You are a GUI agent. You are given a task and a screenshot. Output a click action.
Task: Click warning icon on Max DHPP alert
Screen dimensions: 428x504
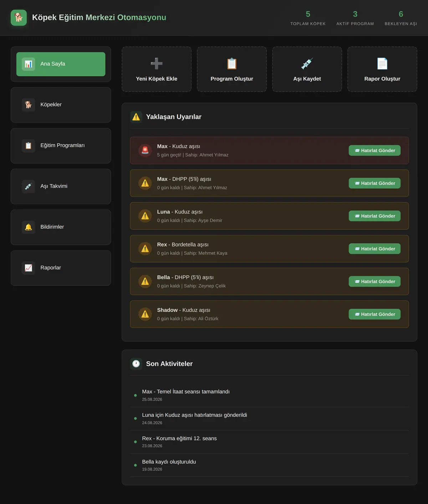click(x=145, y=183)
